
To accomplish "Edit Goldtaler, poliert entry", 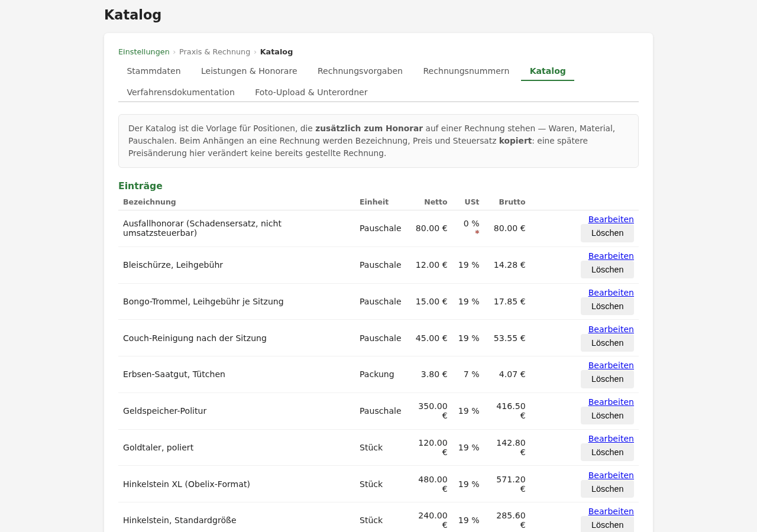I will click(611, 439).
